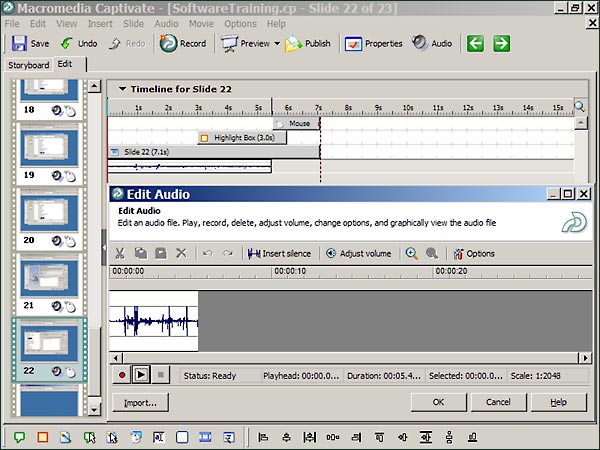Screen dimensions: 600x450
Task: Click OK in the Edit Audio dialog
Action: coord(439,402)
